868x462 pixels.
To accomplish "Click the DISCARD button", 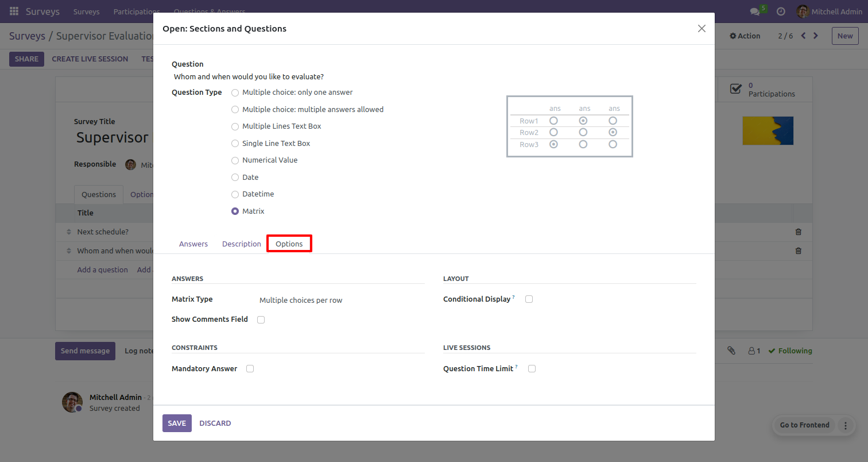I will tap(215, 423).
